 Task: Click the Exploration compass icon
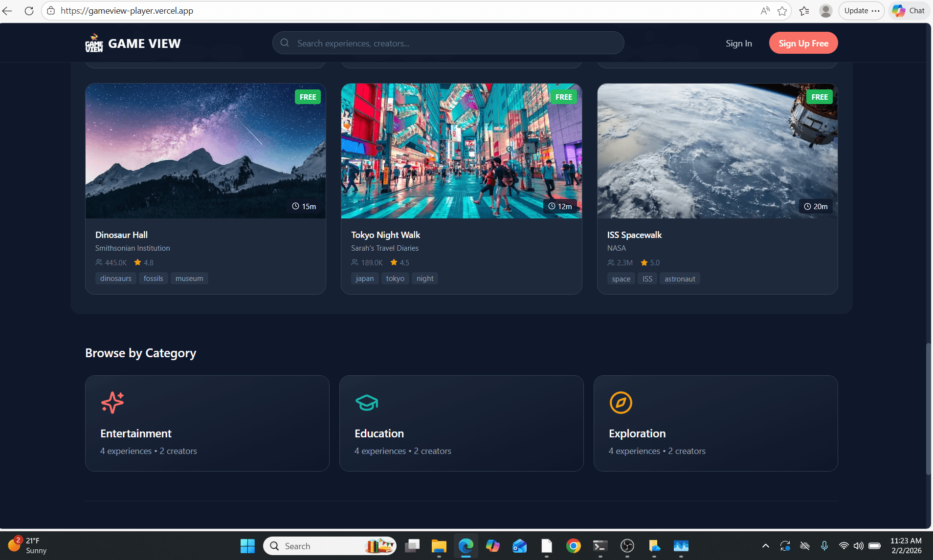click(x=621, y=403)
